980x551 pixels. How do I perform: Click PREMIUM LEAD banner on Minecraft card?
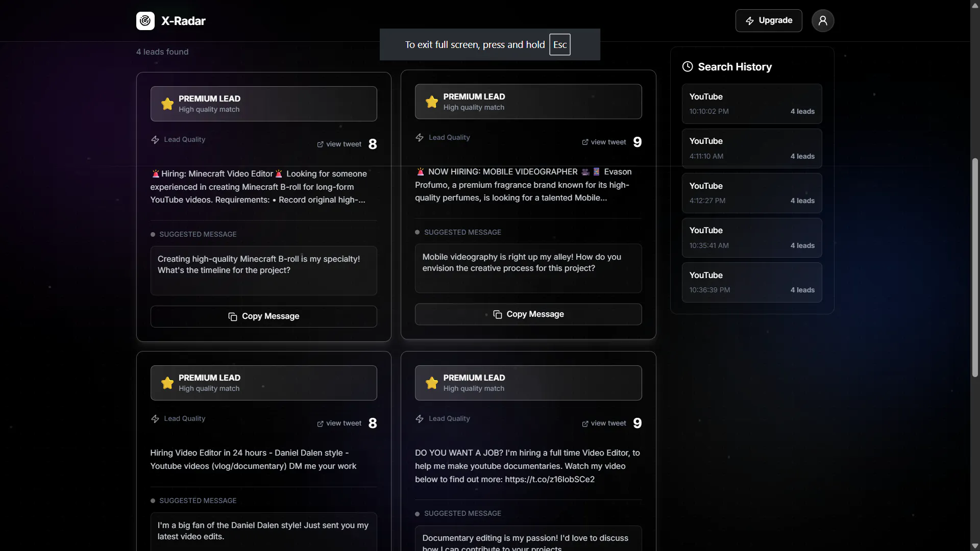(x=264, y=104)
